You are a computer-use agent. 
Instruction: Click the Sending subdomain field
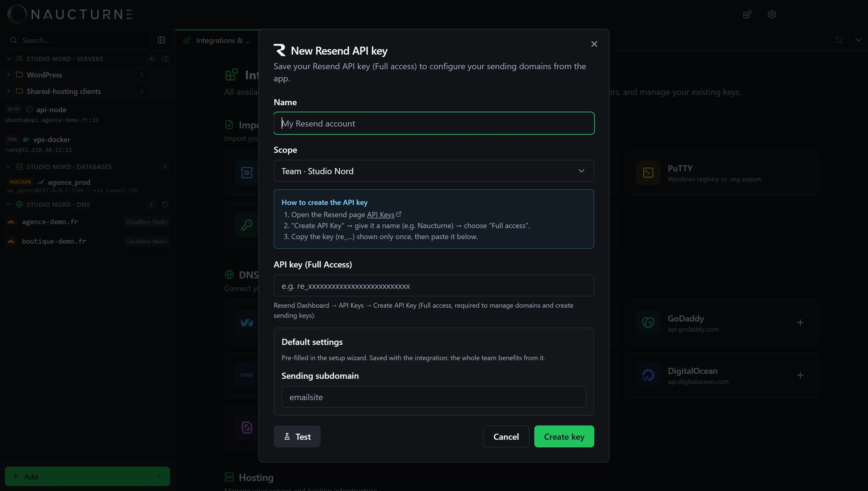434,397
